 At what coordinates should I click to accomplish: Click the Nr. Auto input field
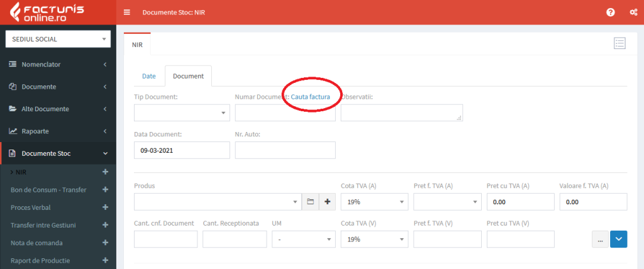pyautogui.click(x=286, y=150)
